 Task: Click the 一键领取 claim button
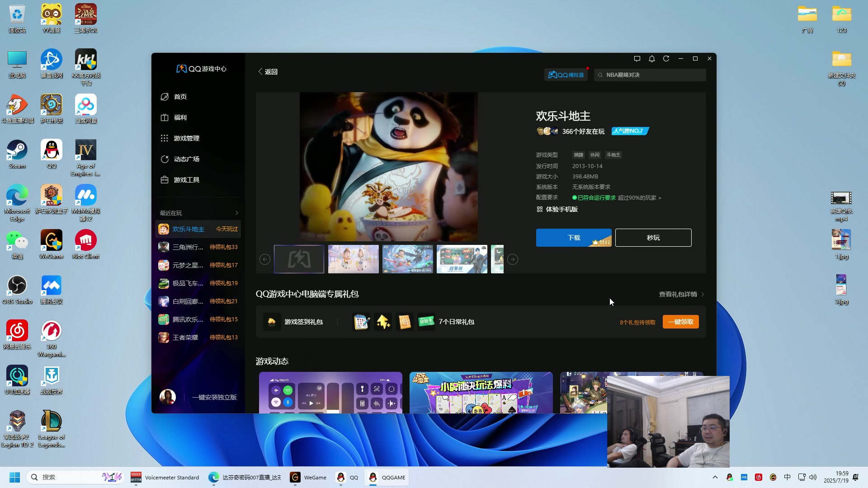pos(681,322)
